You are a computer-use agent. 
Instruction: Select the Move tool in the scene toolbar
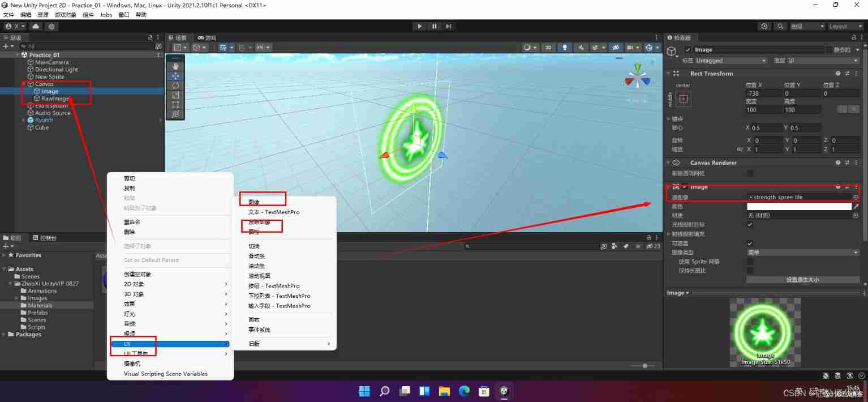[x=175, y=76]
